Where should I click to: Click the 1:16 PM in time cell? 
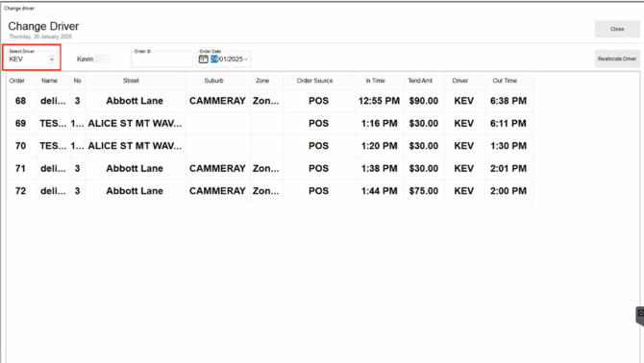pos(379,124)
